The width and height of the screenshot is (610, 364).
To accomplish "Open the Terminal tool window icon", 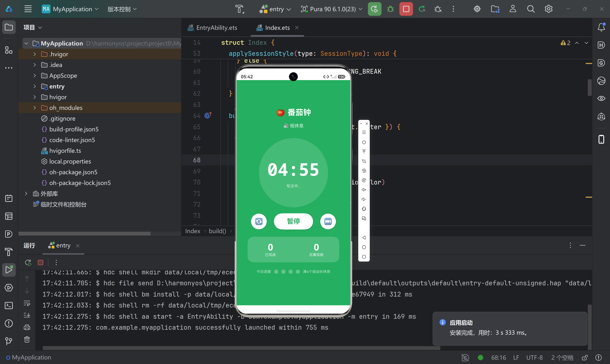I will click(9, 305).
